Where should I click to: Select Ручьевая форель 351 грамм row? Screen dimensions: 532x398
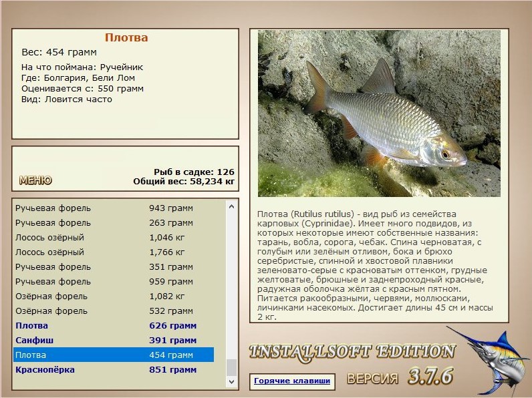pyautogui.click(x=114, y=267)
